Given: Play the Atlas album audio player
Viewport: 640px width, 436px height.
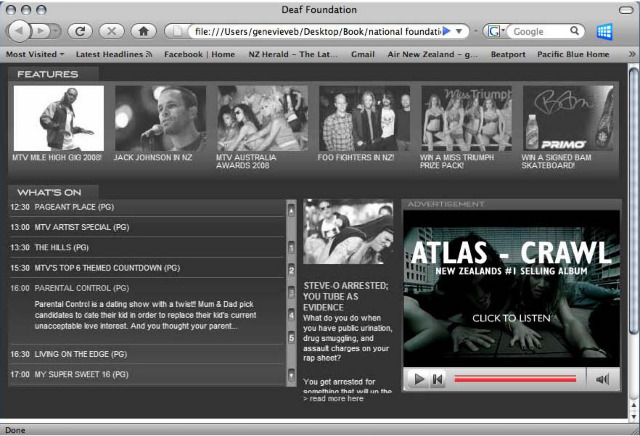Looking at the screenshot, I should (x=419, y=380).
